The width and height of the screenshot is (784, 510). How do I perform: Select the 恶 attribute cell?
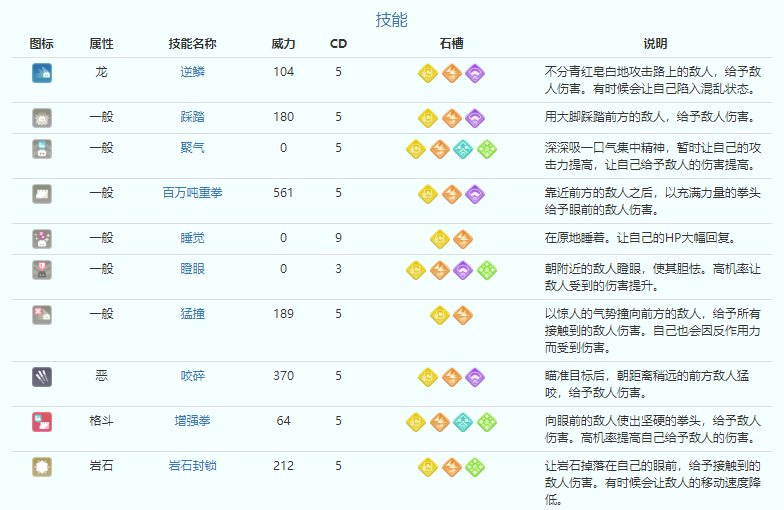(x=102, y=376)
